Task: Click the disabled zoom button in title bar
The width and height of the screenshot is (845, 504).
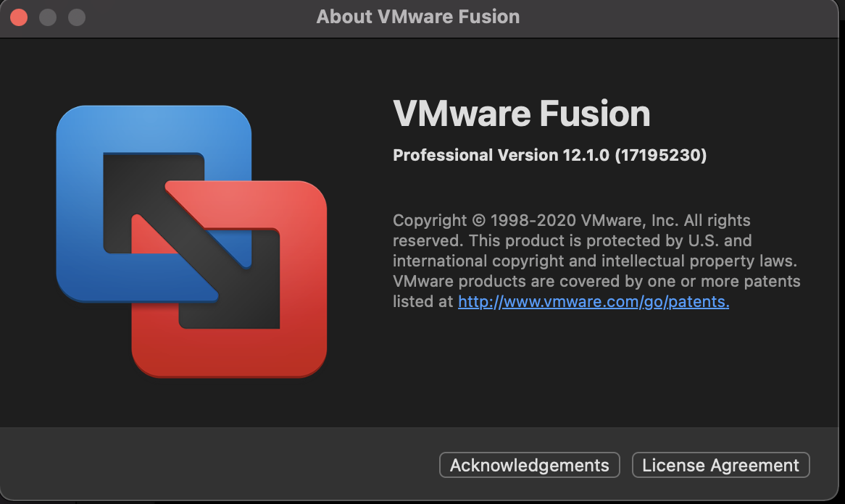Action: pyautogui.click(x=76, y=17)
